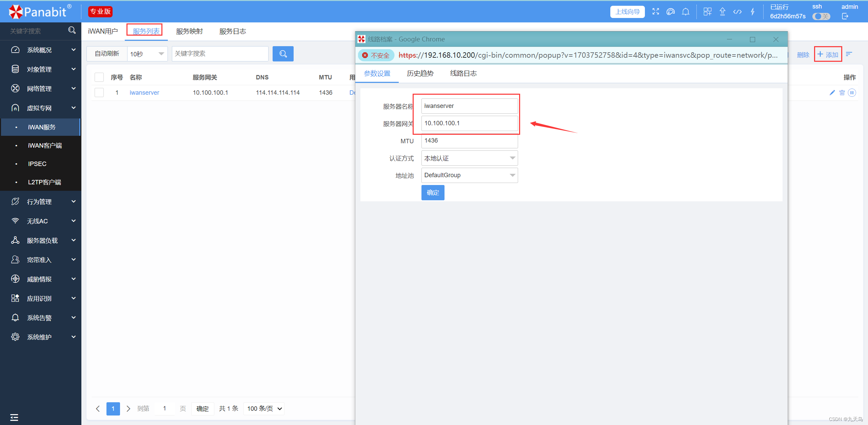
Task: Click the logout icon under admin
Action: 845,16
